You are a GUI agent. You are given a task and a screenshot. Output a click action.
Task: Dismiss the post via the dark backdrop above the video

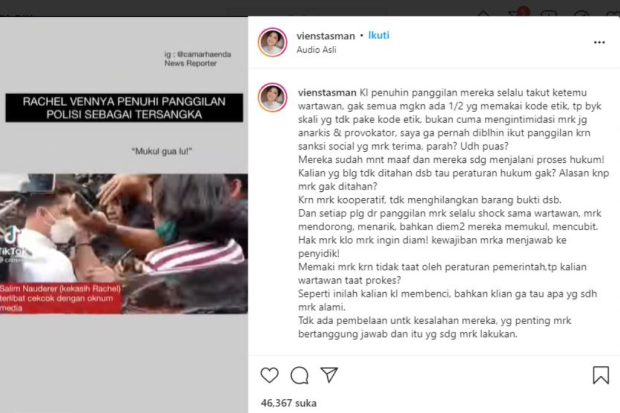coord(119,8)
